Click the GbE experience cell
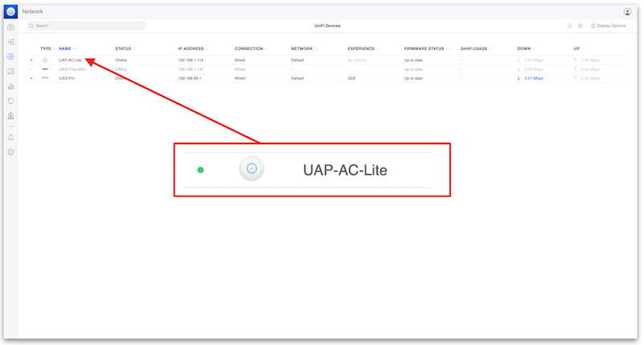Screen dimensions: 644x345 [352, 78]
